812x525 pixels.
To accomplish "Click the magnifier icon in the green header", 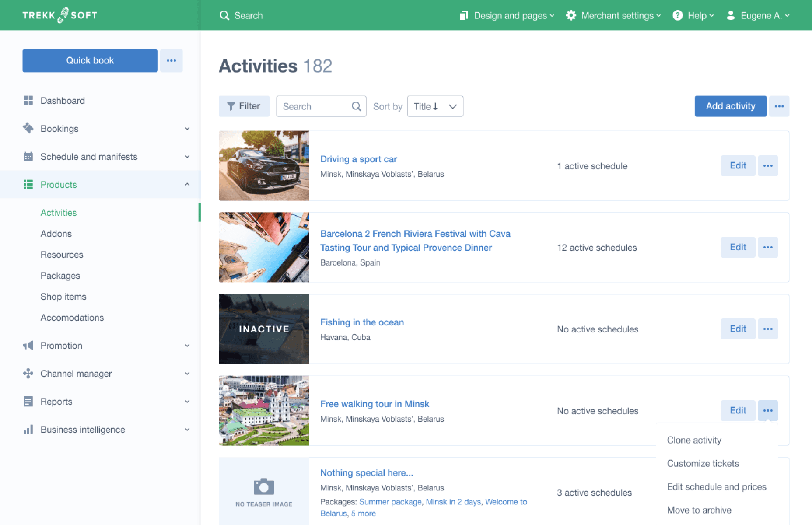I will click(224, 15).
